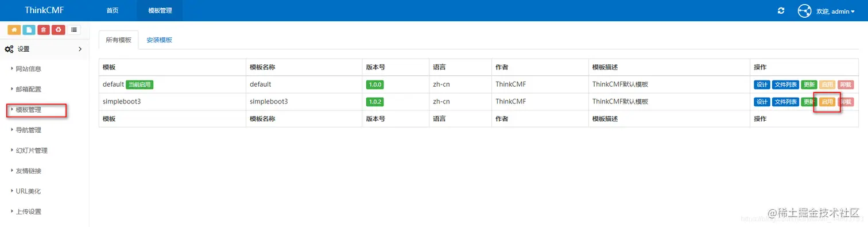Click the red trash can icon button
Viewport: 868px width, 227px height.
point(44,30)
